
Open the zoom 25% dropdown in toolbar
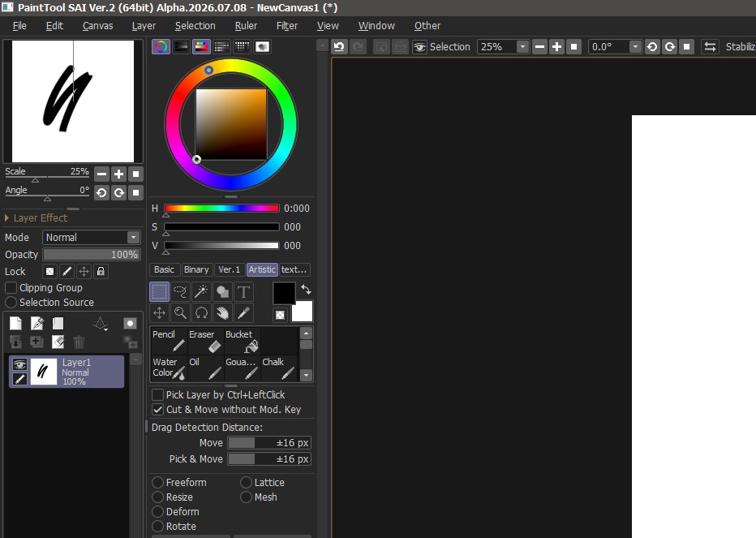coord(522,47)
